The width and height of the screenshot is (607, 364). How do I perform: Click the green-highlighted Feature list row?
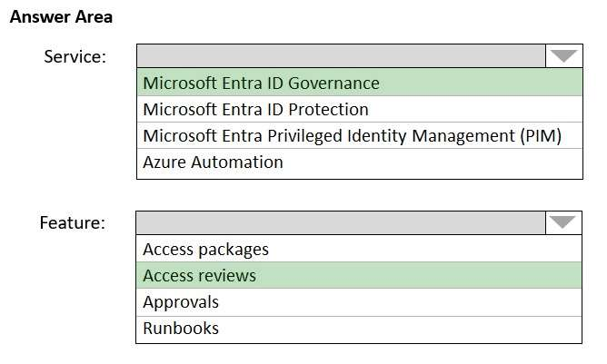[x=359, y=275]
